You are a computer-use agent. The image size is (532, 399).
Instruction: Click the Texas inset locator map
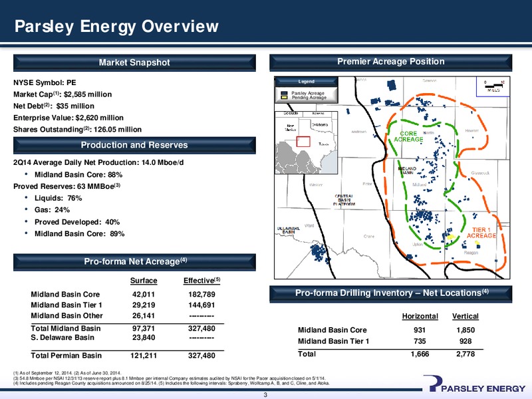click(306, 142)
